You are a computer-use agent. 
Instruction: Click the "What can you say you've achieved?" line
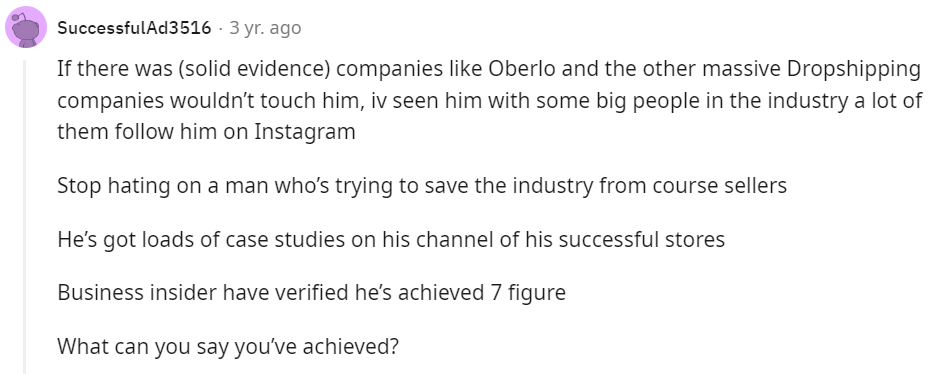228,346
